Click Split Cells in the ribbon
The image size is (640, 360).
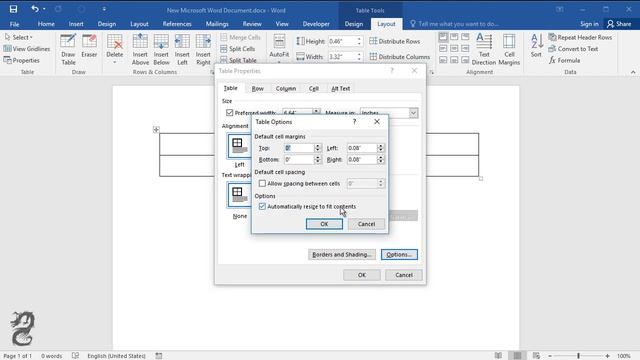(x=238, y=49)
